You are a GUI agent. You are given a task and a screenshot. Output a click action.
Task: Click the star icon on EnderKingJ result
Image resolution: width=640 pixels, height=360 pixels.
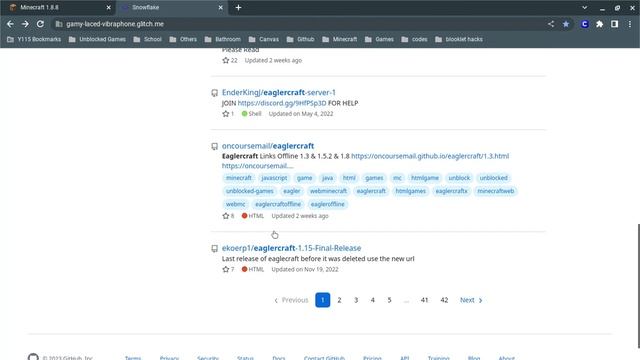click(x=226, y=114)
